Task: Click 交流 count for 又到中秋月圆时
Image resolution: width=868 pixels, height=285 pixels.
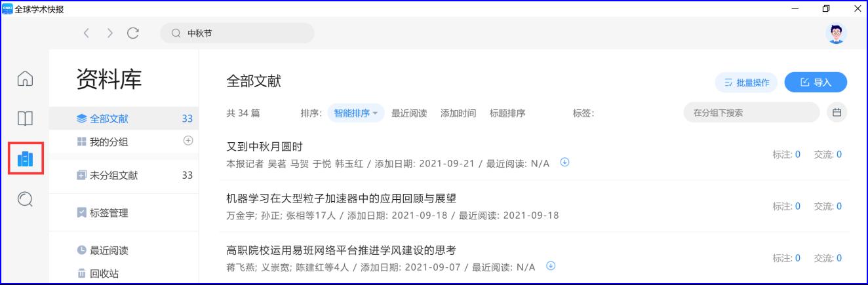Action: point(828,155)
